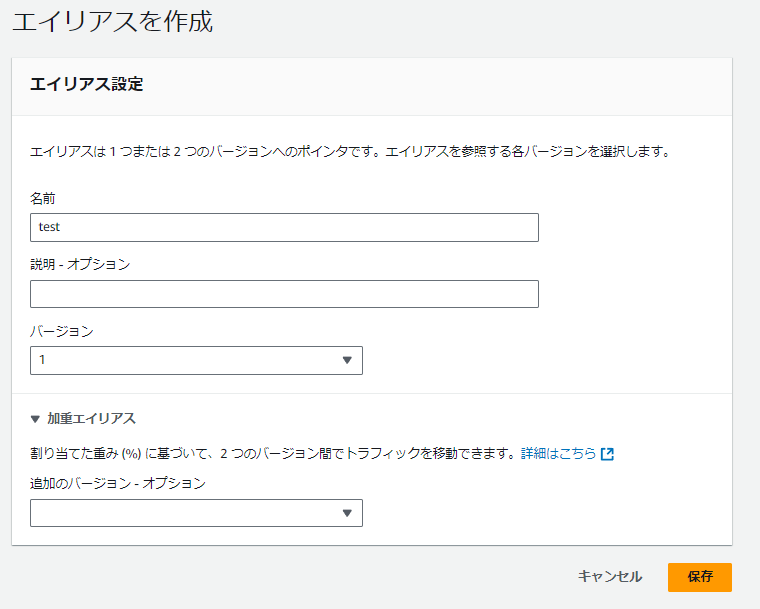
Task: Open the 詳細はこちら link
Action: point(558,454)
